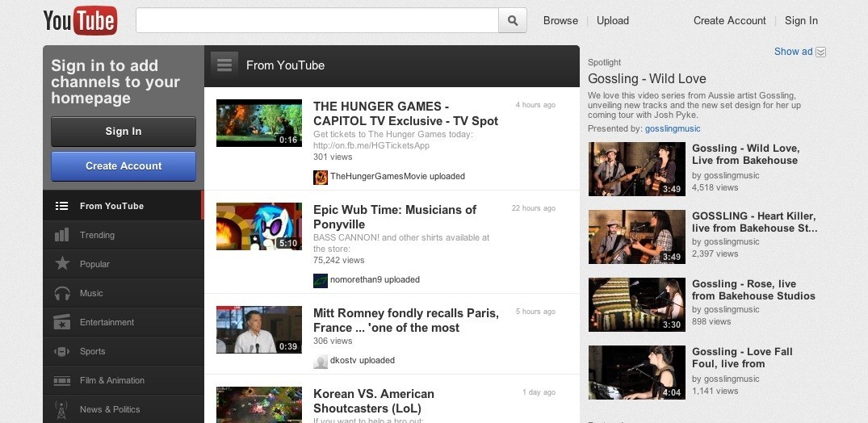868x423 pixels.
Task: Open Epic Wub Time: Musicians of Ponyville title
Action: pyautogui.click(x=395, y=217)
